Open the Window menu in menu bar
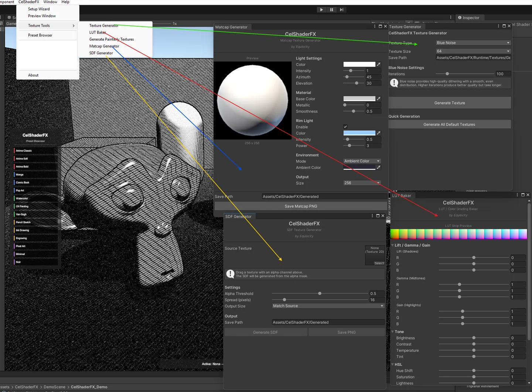 pyautogui.click(x=50, y=2)
